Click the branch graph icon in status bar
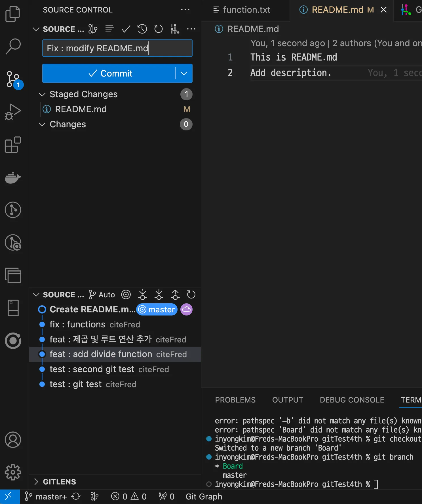Screen dimensions: 422x504 (x=94, y=496)
